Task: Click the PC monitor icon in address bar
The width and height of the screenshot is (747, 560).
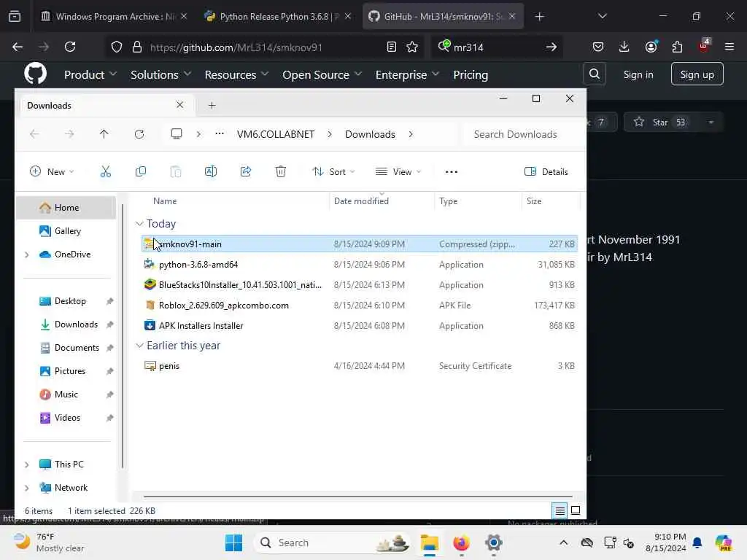Action: click(x=177, y=134)
